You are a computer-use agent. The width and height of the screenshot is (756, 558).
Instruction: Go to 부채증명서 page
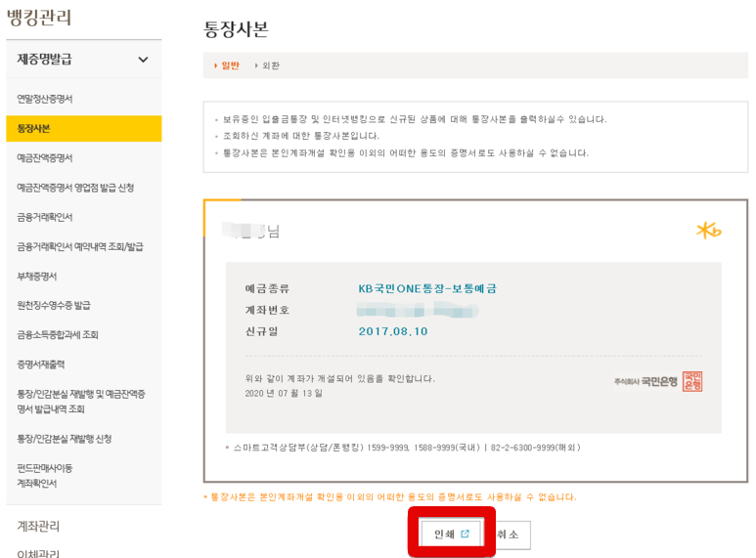37,277
